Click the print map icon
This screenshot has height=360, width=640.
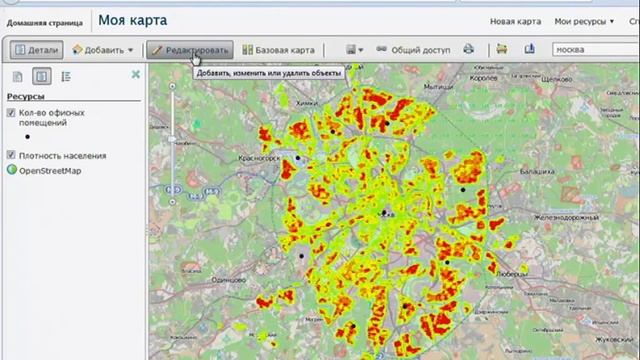point(469,49)
